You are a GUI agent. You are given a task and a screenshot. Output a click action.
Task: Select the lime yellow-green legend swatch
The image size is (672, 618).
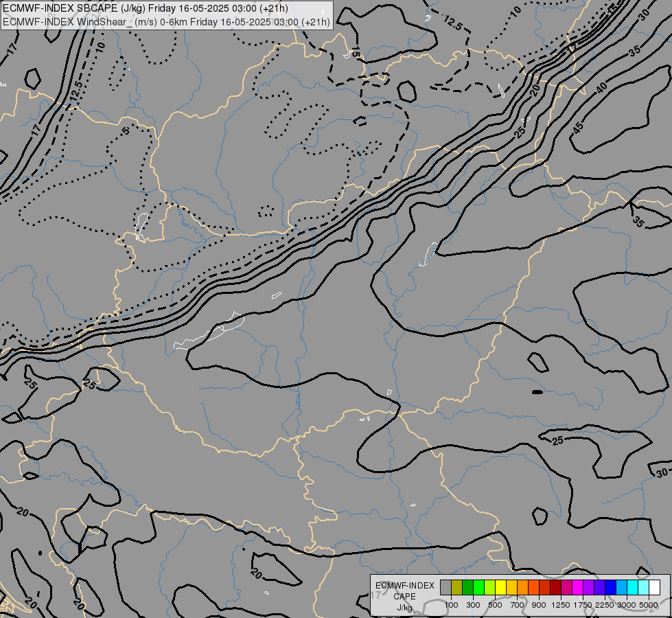click(490, 588)
